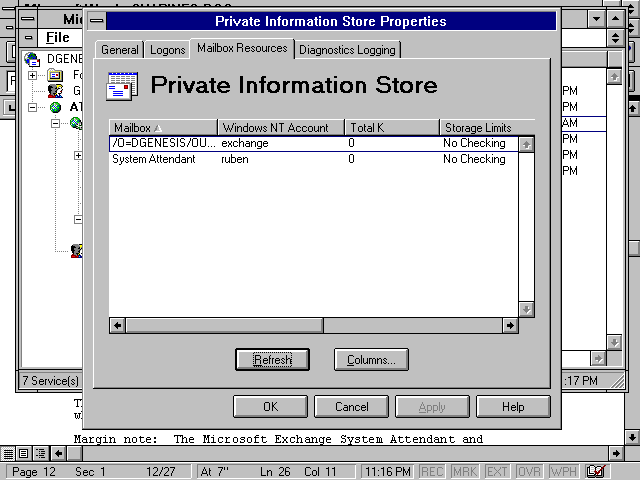This screenshot has height=480, width=640.
Task: Toggle the OVR overtype indicator
Action: point(529,472)
